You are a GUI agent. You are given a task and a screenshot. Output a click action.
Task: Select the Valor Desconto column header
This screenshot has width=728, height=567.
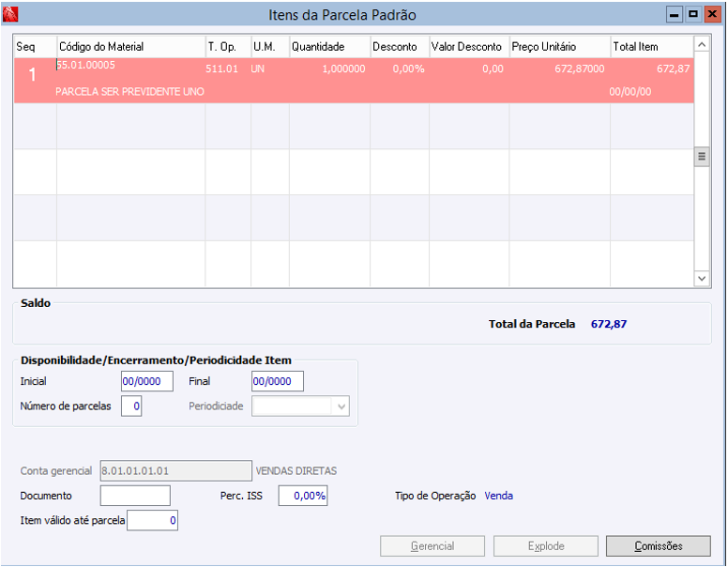pos(469,47)
